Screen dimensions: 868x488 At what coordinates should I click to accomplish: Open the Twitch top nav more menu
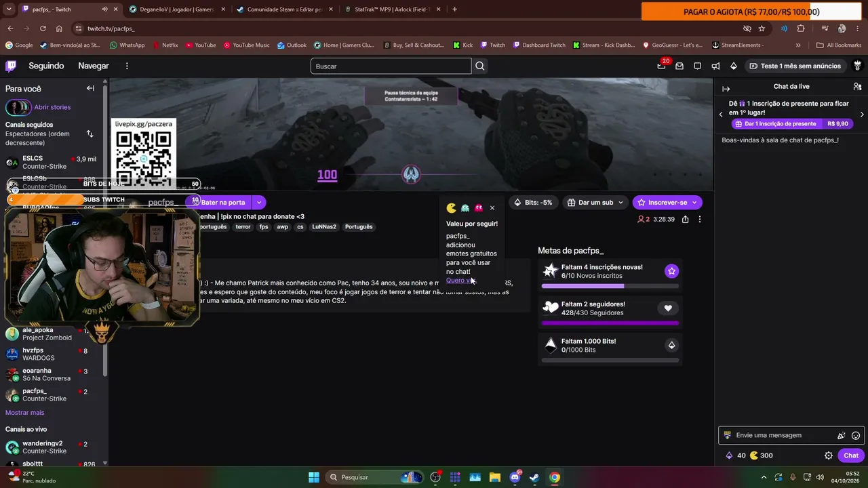pyautogui.click(x=127, y=66)
